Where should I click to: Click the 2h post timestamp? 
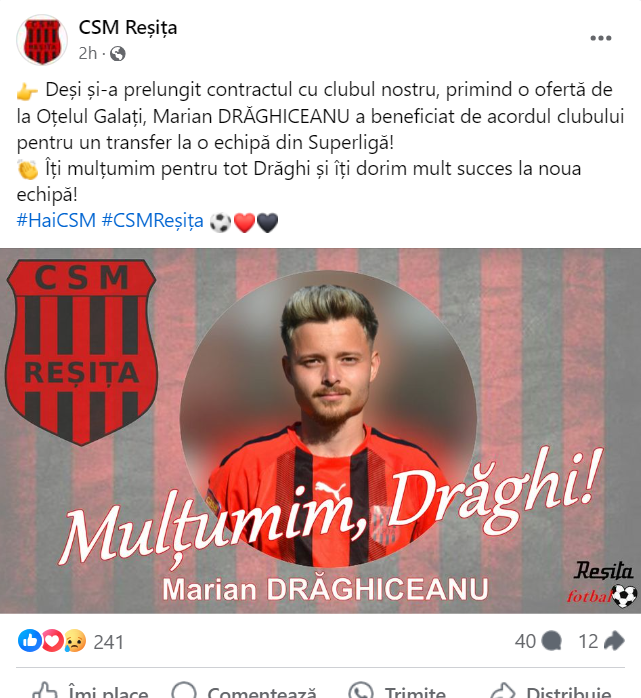[88, 53]
